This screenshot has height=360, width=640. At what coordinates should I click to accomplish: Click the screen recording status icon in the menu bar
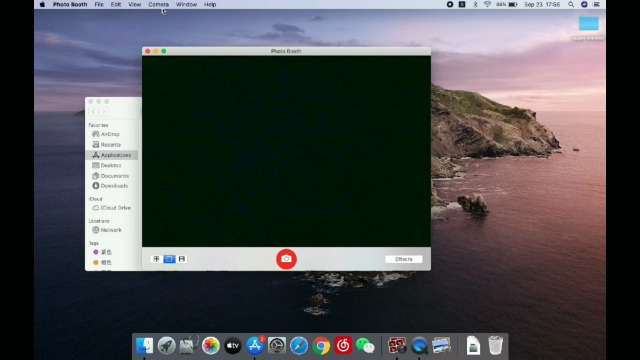(450, 4)
